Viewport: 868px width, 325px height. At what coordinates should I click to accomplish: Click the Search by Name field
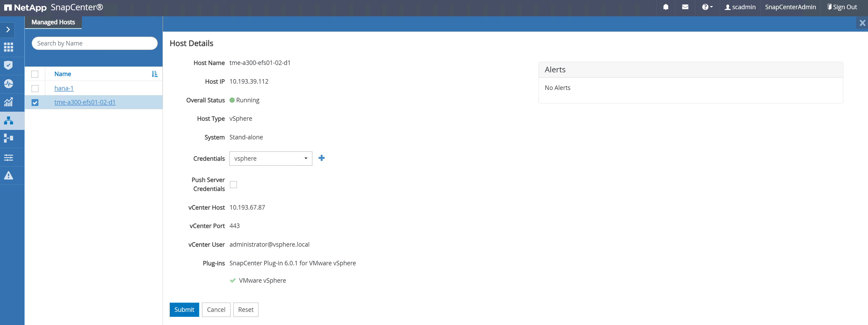94,43
